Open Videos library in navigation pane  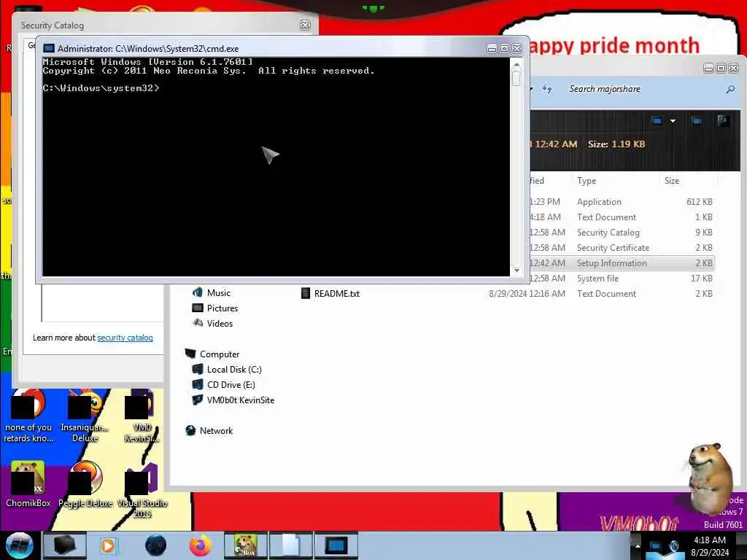click(220, 323)
